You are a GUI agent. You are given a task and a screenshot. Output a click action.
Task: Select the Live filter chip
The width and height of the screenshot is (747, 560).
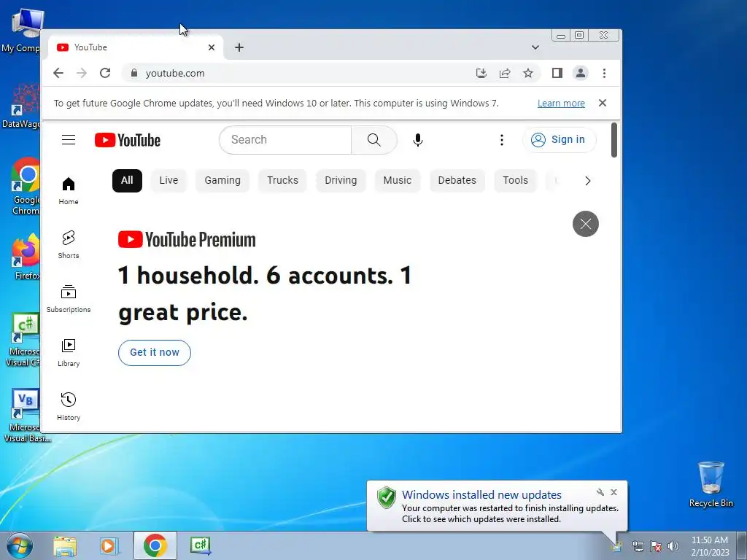169,181
